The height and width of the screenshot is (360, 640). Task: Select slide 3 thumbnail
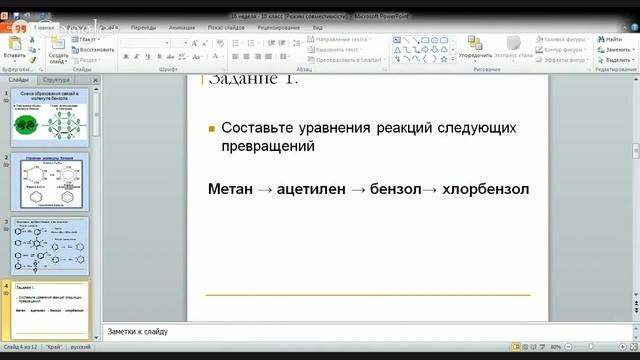tap(49, 246)
